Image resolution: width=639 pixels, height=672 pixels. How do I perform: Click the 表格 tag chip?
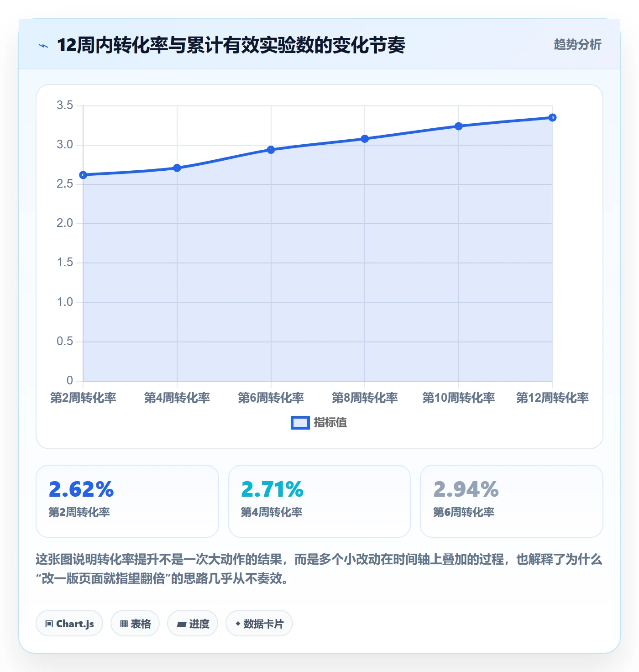point(135,624)
